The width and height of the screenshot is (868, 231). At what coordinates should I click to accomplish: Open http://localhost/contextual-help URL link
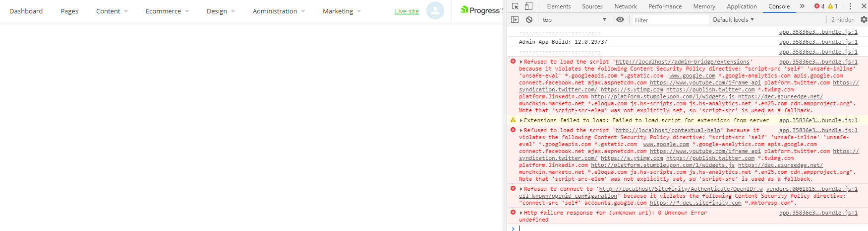pos(668,131)
